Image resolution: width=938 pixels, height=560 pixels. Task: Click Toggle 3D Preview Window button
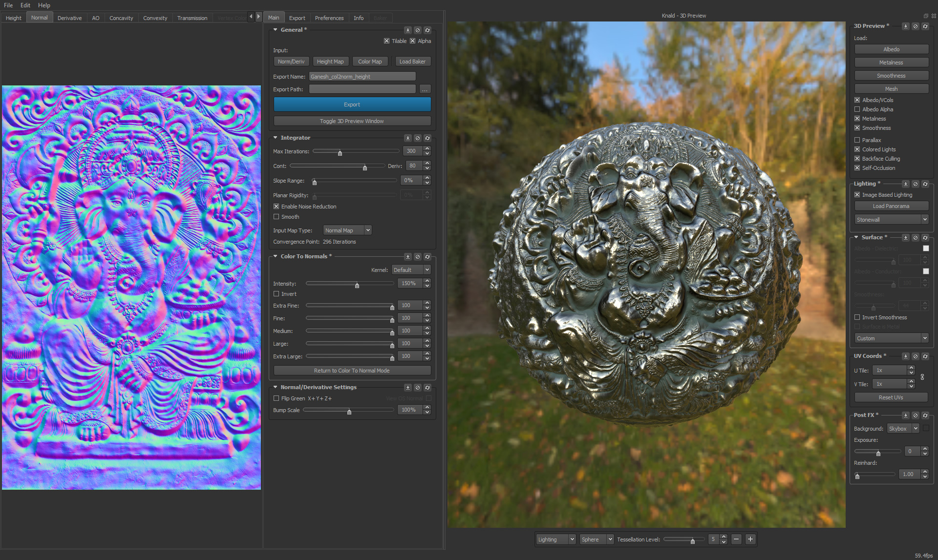[352, 121]
